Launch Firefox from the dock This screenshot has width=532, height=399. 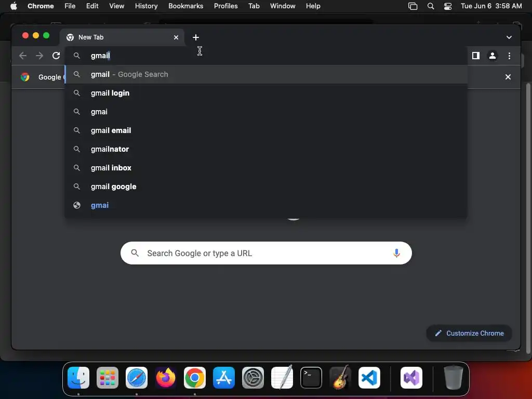click(166, 378)
